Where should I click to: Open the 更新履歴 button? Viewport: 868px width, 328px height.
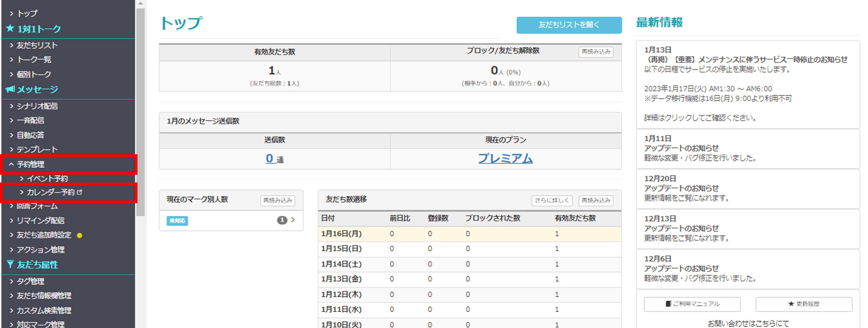tap(804, 304)
